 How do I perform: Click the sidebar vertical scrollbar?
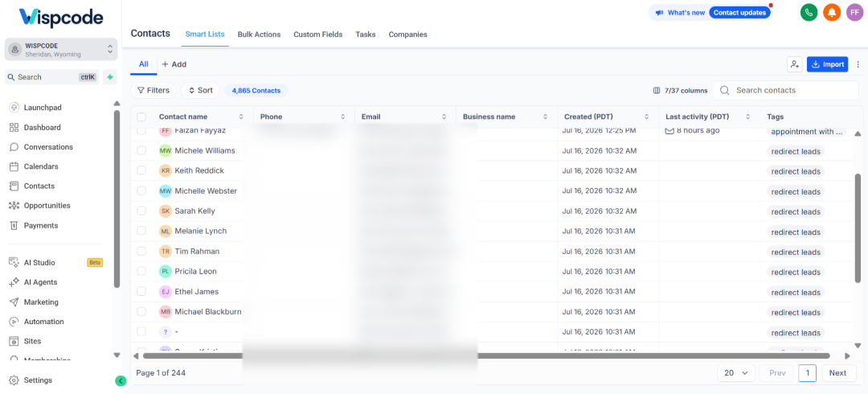[117, 199]
